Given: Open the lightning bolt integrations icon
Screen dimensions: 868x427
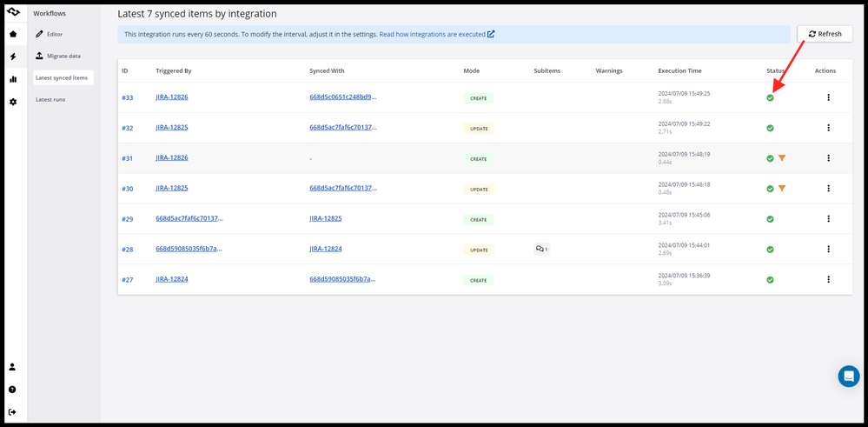Looking at the screenshot, I should (13, 57).
